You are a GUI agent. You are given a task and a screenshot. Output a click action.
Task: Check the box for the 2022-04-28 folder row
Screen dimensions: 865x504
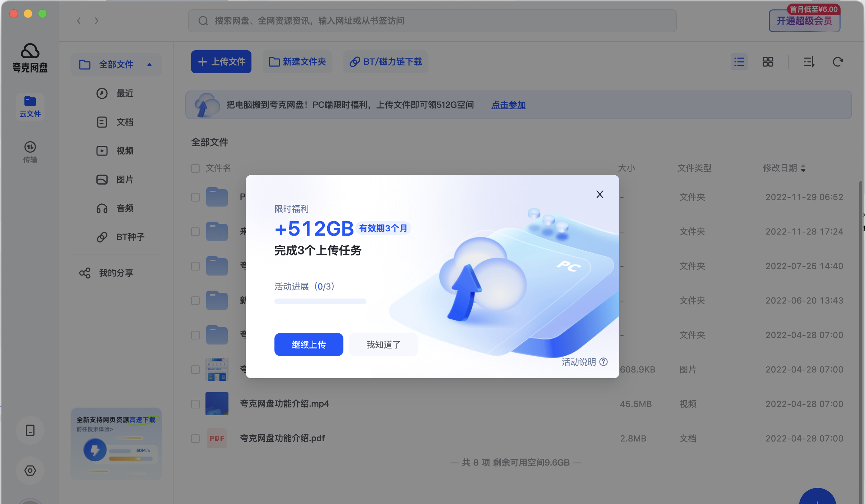195,335
